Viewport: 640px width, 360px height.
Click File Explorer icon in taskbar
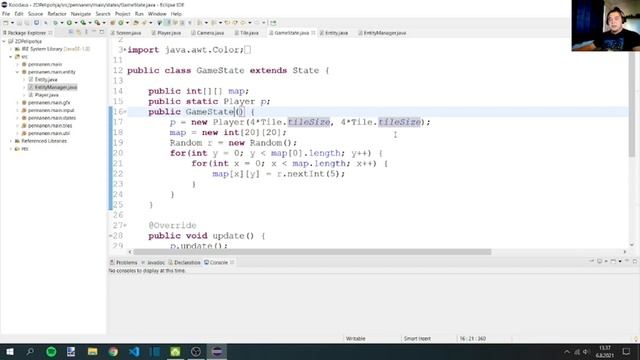click(x=93, y=352)
